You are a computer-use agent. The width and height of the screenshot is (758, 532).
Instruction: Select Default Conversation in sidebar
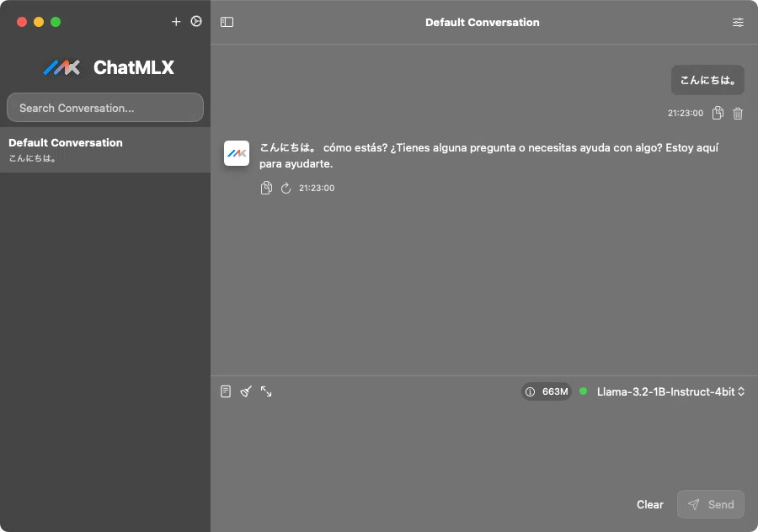tap(105, 150)
